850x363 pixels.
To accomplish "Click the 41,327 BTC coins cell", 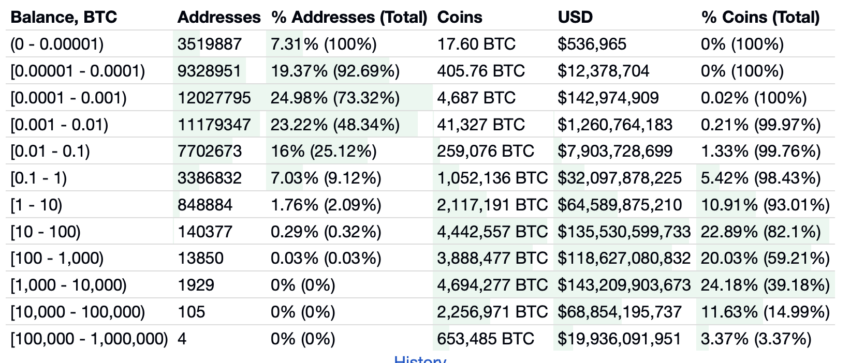I will coord(481,125).
